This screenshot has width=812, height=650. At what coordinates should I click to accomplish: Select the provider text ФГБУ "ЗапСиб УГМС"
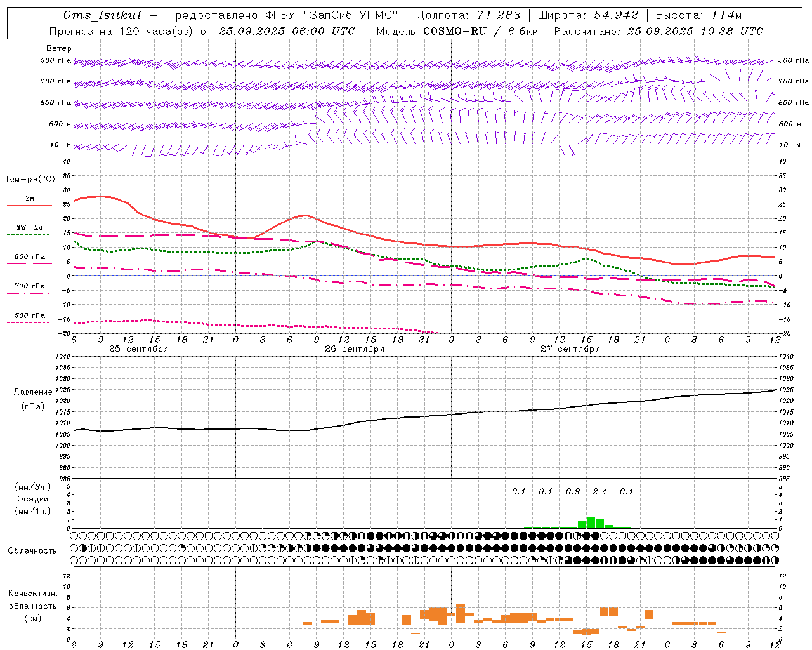332,15
